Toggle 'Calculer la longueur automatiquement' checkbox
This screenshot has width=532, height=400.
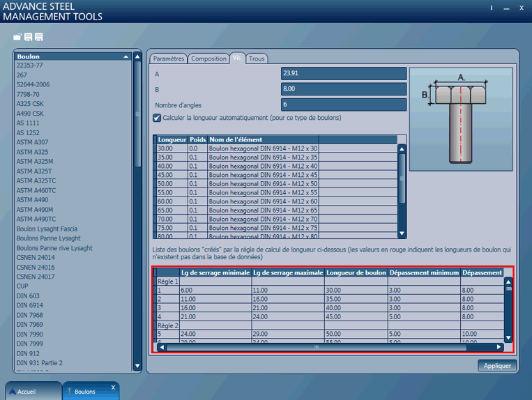point(157,118)
